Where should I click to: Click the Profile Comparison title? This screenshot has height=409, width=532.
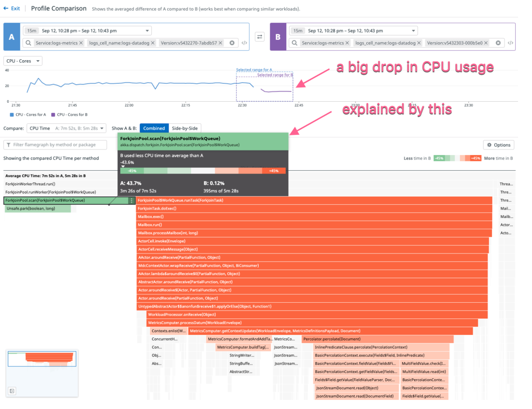point(59,9)
